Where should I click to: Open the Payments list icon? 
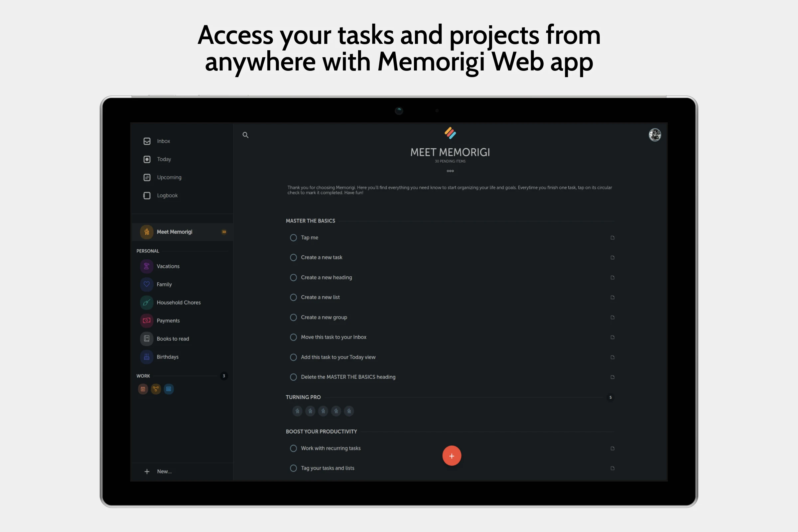click(x=147, y=321)
